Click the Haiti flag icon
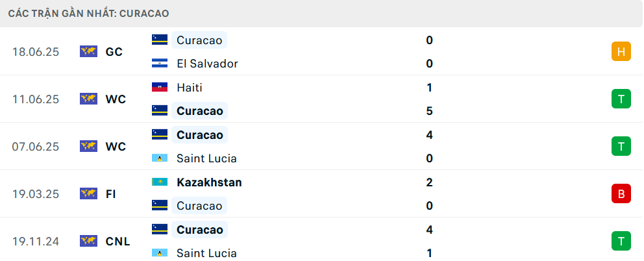 coord(159,87)
